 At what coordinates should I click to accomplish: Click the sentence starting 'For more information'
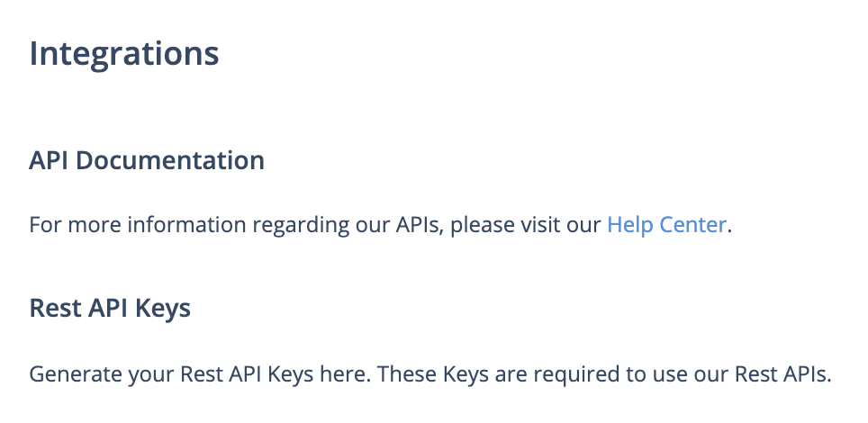tap(380, 225)
